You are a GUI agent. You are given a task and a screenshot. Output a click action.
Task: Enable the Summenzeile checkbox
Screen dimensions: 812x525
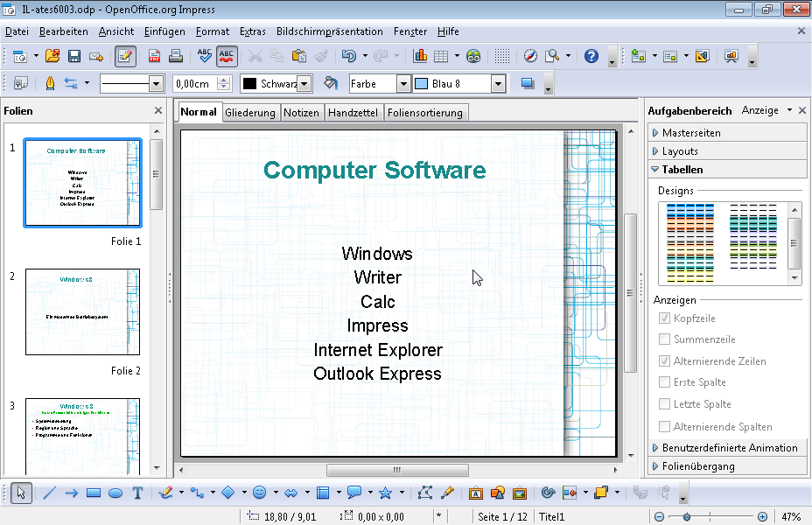pyautogui.click(x=664, y=339)
